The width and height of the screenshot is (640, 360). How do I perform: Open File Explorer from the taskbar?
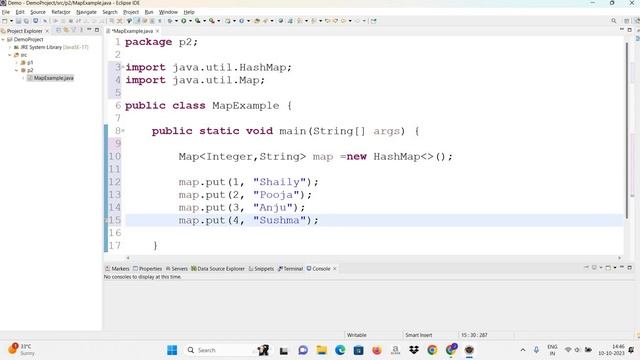pos(321,350)
